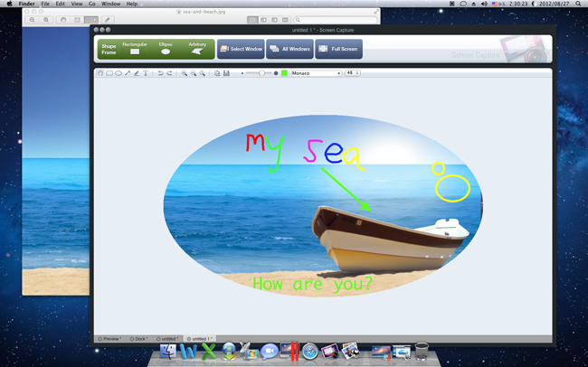This screenshot has width=588, height=367.
Task: Click the line width slider
Action: tap(261, 73)
